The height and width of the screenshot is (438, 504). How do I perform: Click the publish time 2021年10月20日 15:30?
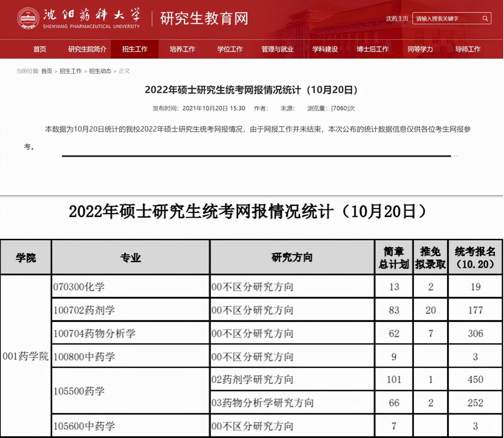pos(214,108)
